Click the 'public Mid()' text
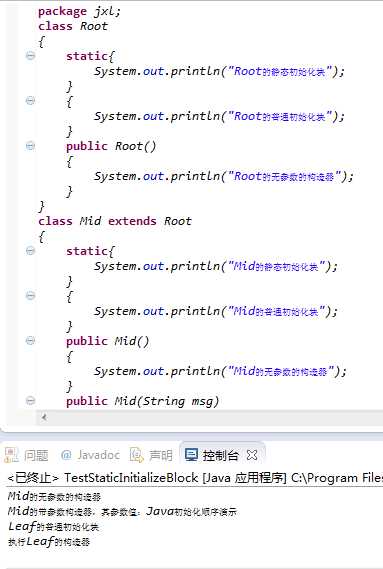The height and width of the screenshot is (569, 383). [x=107, y=341]
